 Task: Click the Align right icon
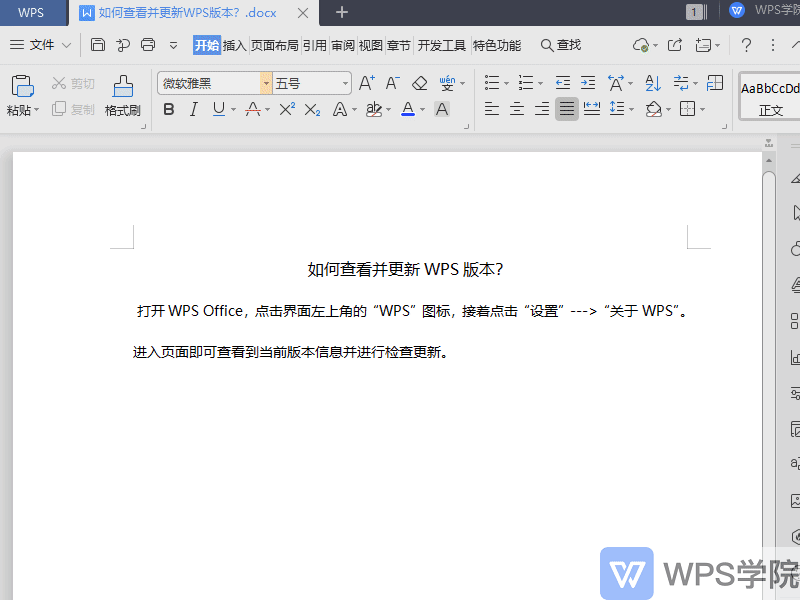tap(542, 109)
